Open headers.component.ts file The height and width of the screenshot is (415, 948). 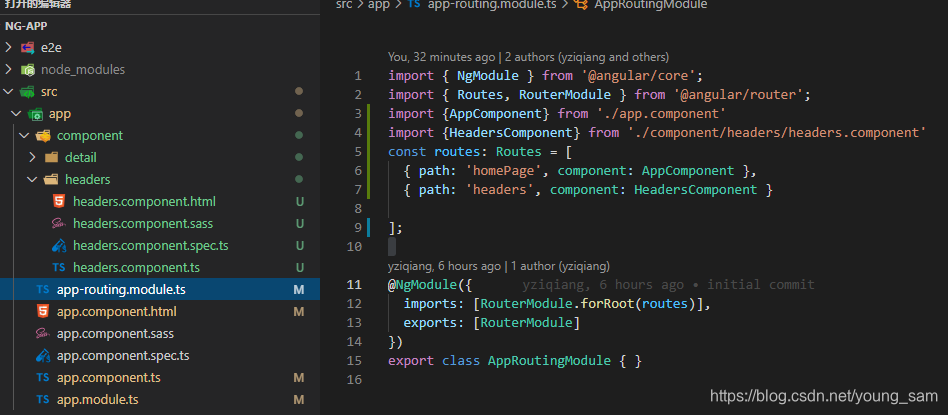coord(136,267)
